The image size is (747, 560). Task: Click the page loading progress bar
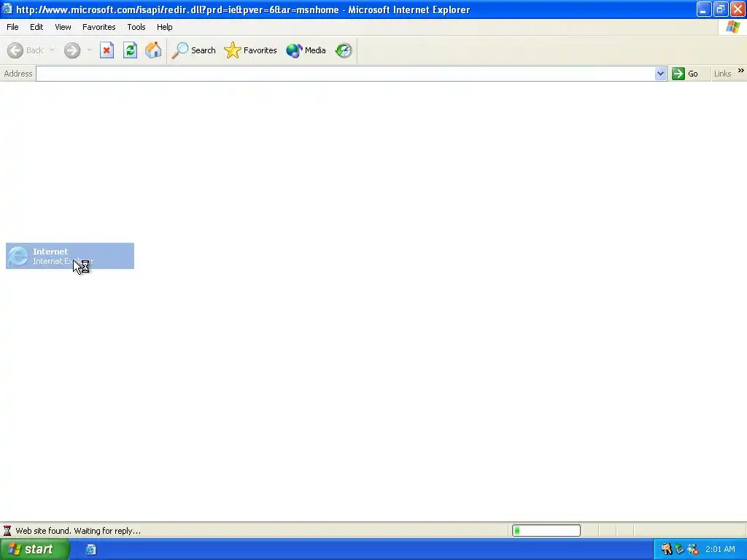pyautogui.click(x=546, y=531)
